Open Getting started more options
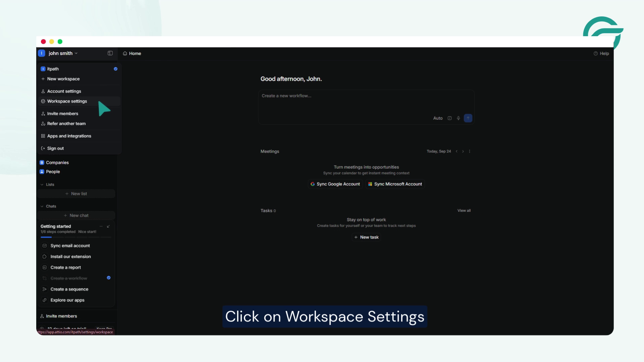 point(101,226)
